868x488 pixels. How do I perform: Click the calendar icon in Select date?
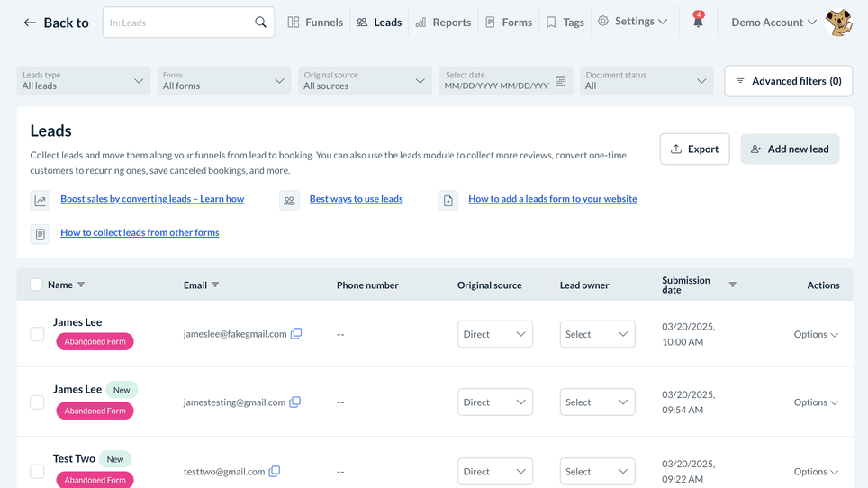coord(560,81)
